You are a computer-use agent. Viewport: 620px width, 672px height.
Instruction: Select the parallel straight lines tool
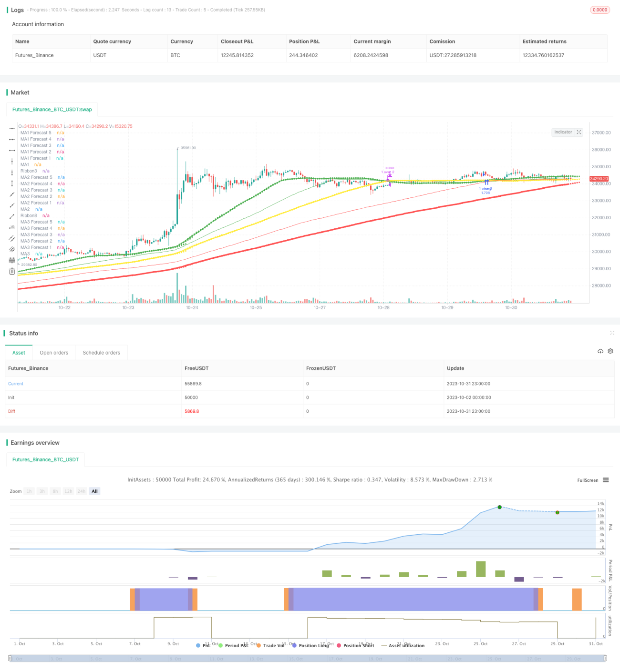coord(12,249)
